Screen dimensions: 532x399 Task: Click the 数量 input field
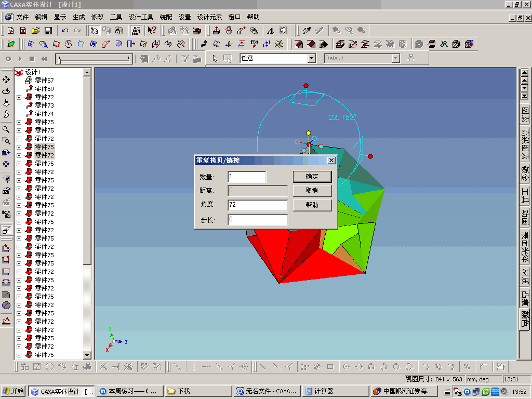pyautogui.click(x=247, y=177)
